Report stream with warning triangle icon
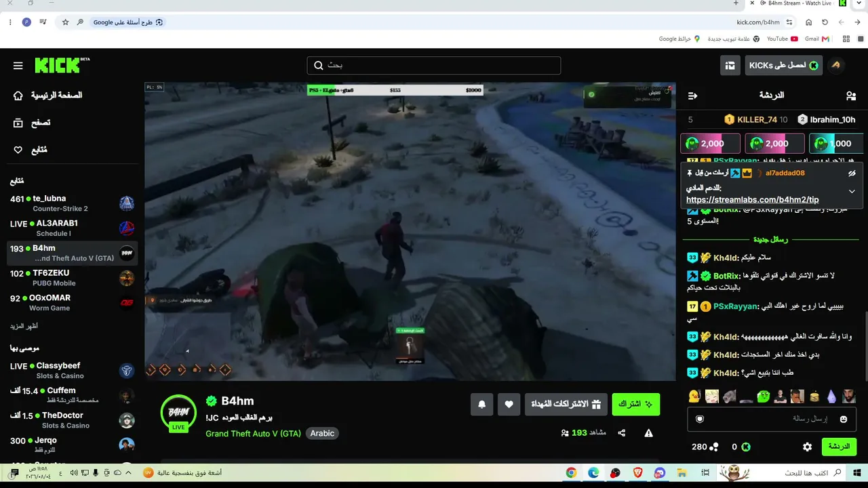This screenshot has height=488, width=868. click(648, 433)
